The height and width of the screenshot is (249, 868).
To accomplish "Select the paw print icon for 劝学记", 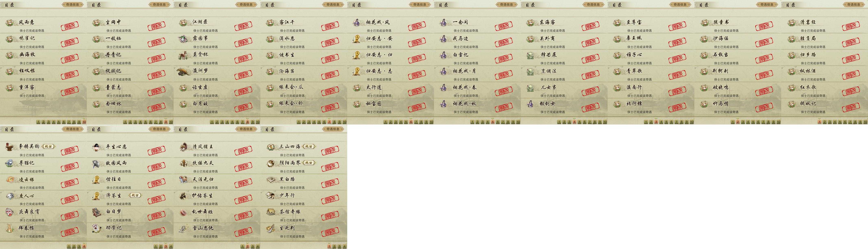I will tap(97, 228).
